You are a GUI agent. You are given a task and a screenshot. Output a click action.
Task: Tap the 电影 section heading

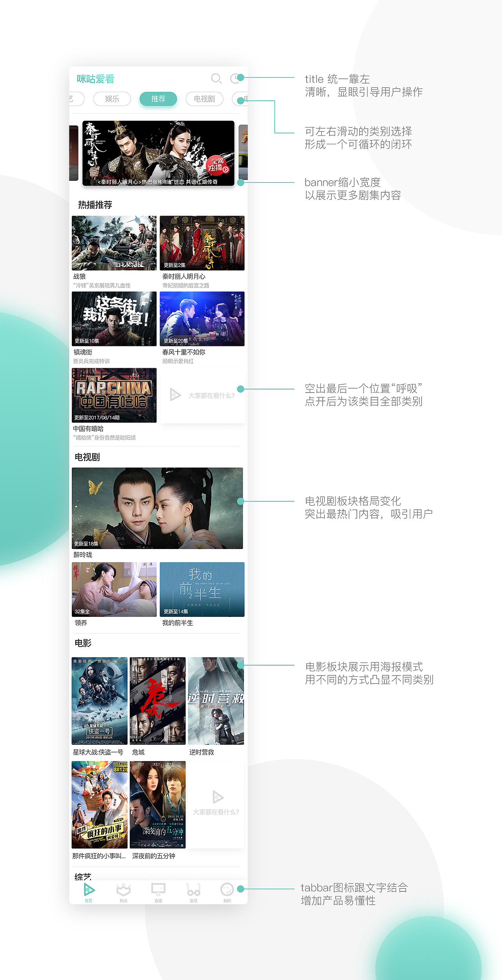(x=83, y=643)
